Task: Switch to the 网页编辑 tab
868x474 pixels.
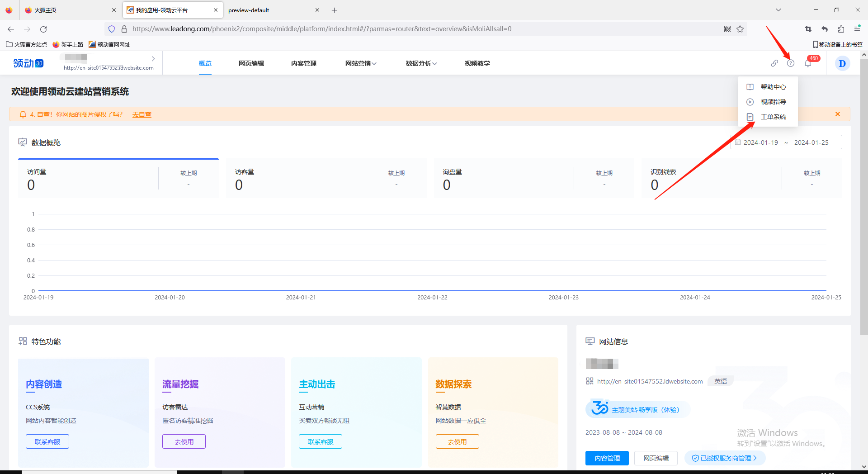Action: 251,63
